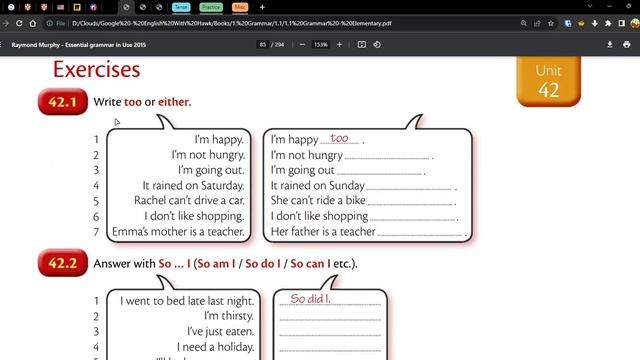640x360 pixels.
Task: Click the red 42.1 exercise badge
Action: pos(62,102)
